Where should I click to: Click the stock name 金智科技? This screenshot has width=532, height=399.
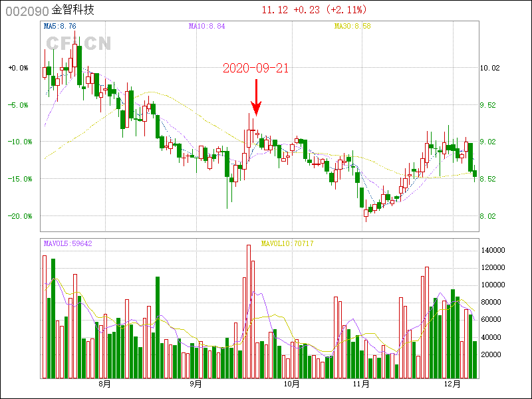tap(72, 10)
